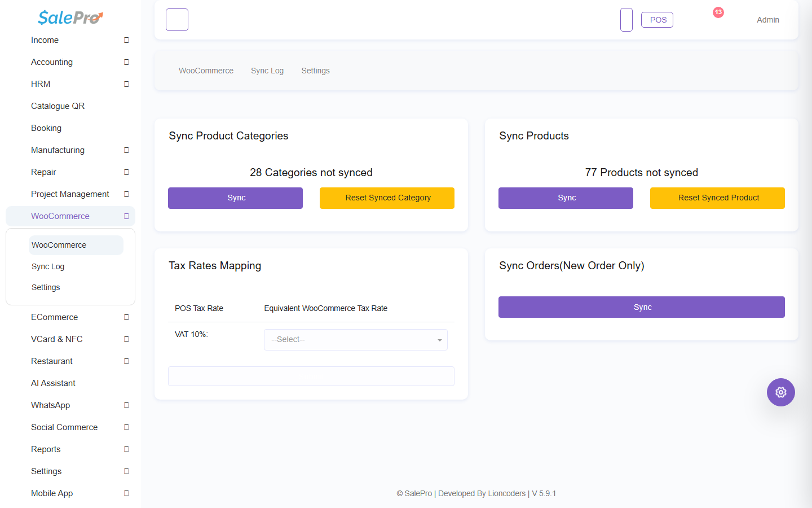Switch to the Sync Log top tab
Image resolution: width=812 pixels, height=508 pixels.
(x=267, y=71)
